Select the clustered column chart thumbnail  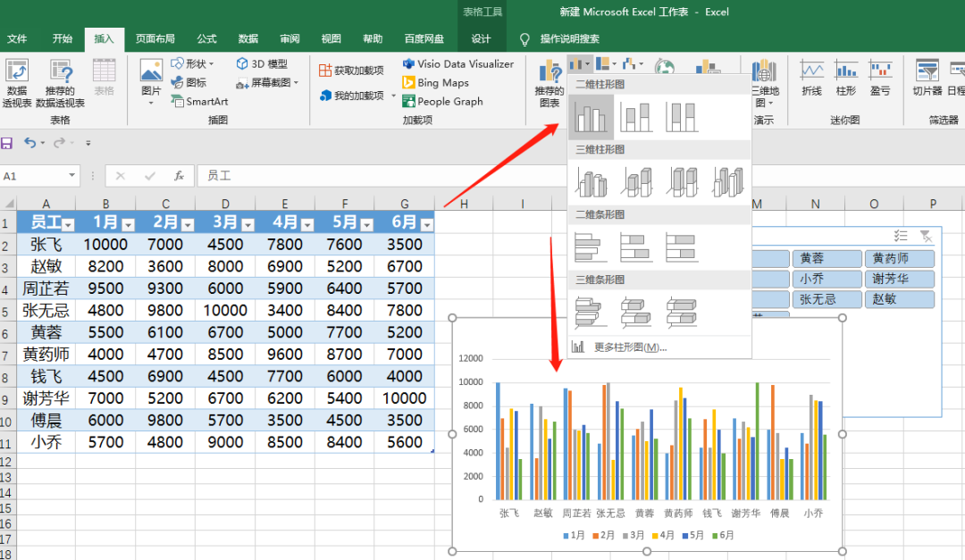(x=591, y=115)
